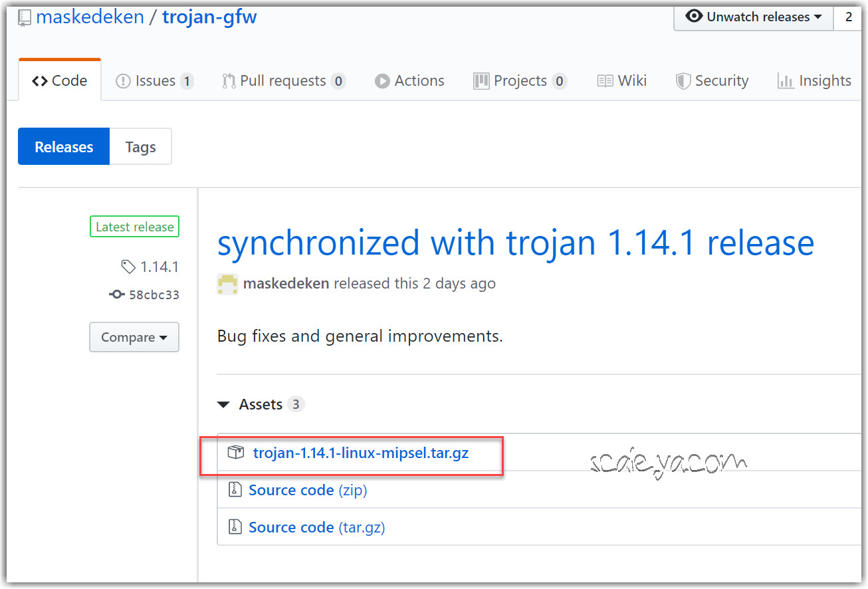Collapse the Assets section triangle
868x589 pixels.
click(x=224, y=405)
